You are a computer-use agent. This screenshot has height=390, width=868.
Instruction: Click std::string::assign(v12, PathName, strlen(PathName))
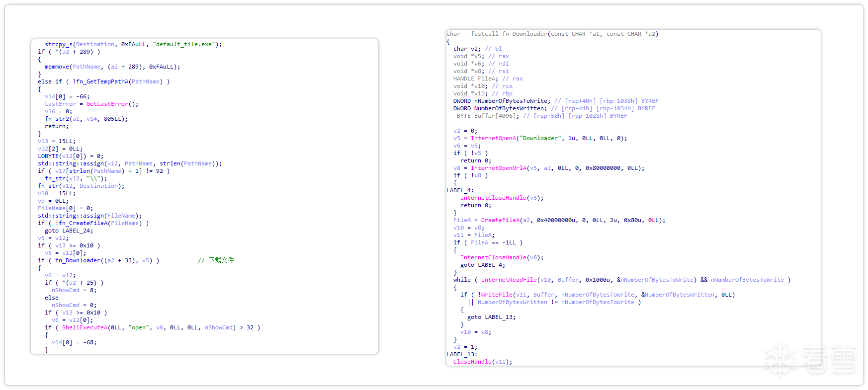coord(130,163)
